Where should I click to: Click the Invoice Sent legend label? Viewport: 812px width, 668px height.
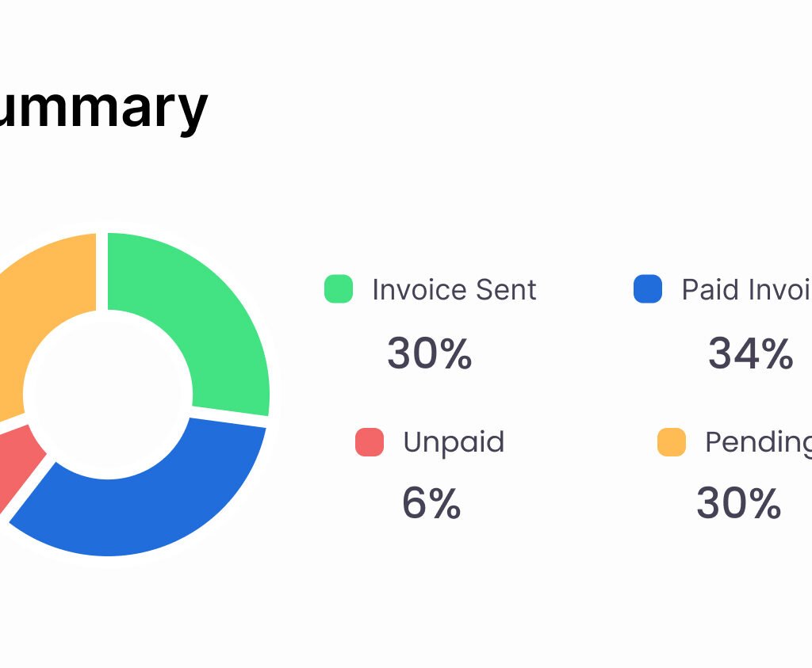point(454,290)
